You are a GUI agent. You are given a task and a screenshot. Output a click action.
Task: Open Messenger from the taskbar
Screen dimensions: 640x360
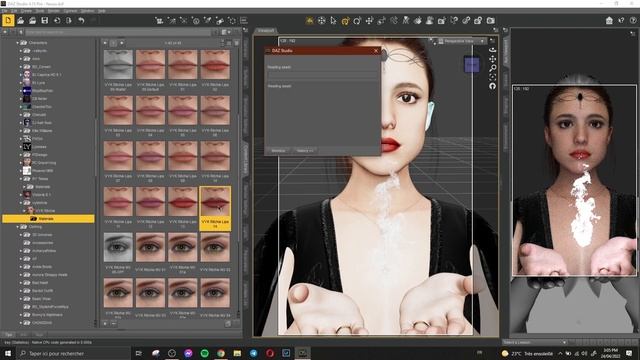[188, 353]
